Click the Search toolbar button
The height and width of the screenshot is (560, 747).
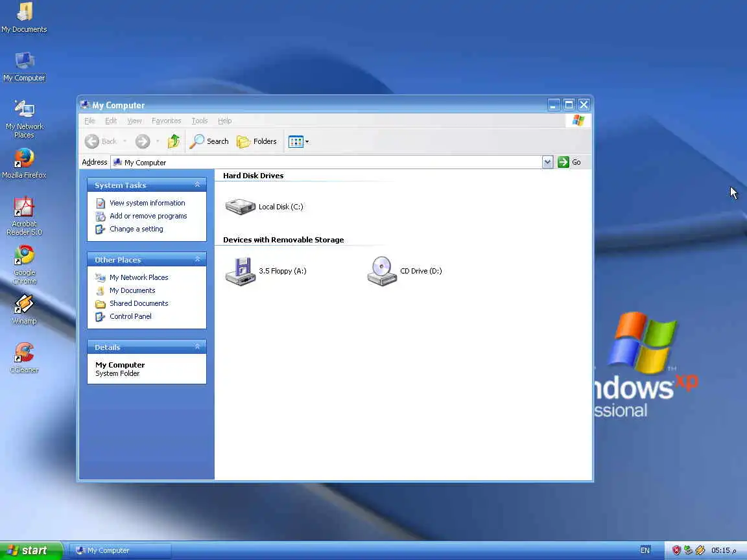coord(209,141)
